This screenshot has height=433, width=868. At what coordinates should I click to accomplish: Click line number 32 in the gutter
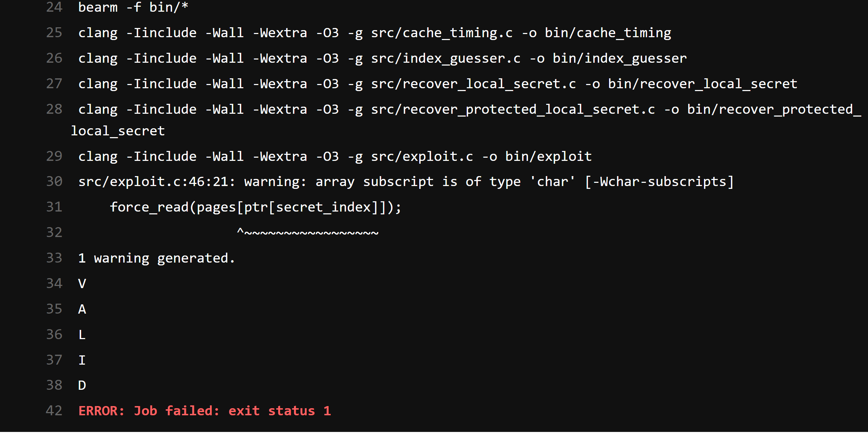pos(54,232)
